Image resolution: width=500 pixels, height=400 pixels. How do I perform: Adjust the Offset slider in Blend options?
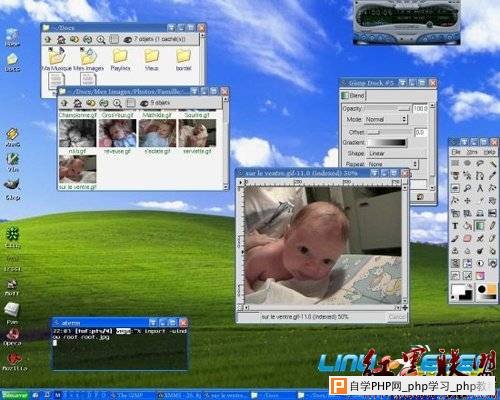389,132
